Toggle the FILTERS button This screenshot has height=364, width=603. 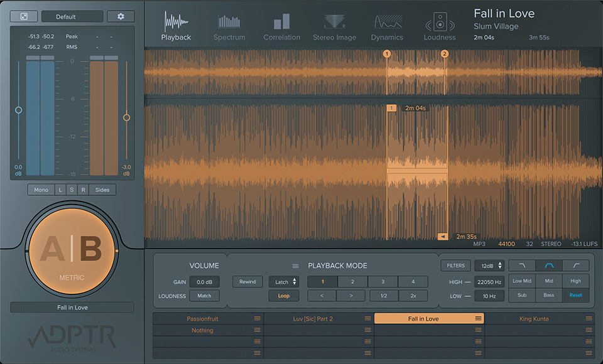[456, 265]
